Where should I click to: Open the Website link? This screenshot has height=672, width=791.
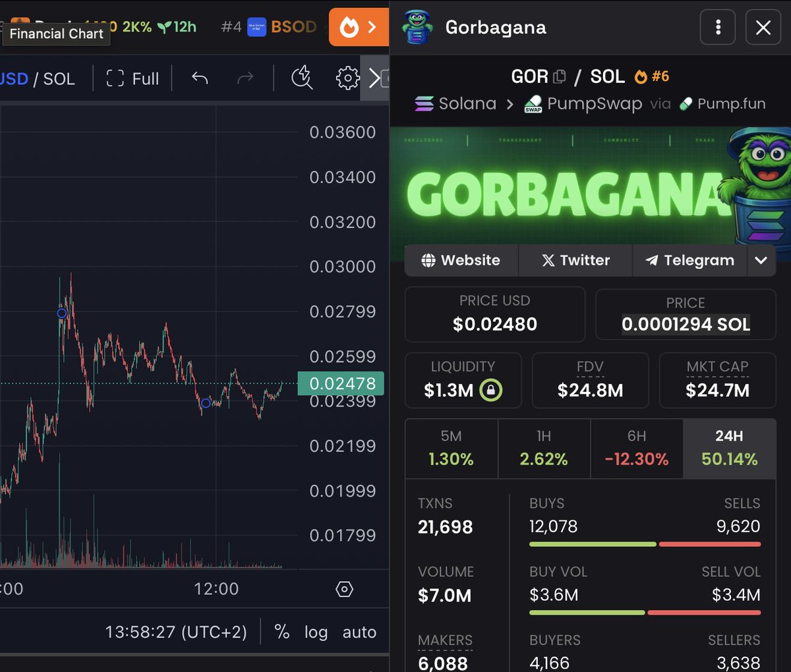(461, 260)
